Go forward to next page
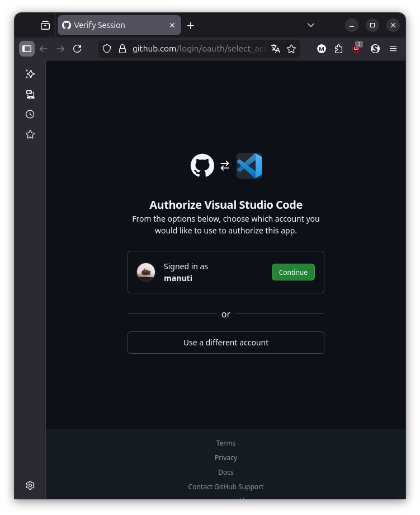 (60, 49)
